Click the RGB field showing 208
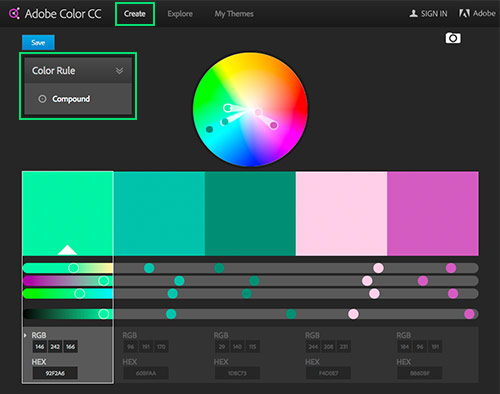 pyautogui.click(x=328, y=347)
